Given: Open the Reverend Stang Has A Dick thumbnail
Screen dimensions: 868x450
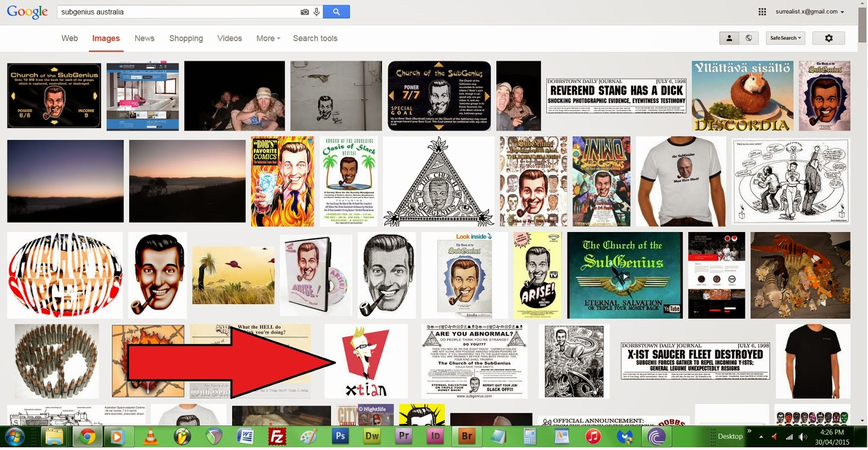Looking at the screenshot, I should pos(616,96).
